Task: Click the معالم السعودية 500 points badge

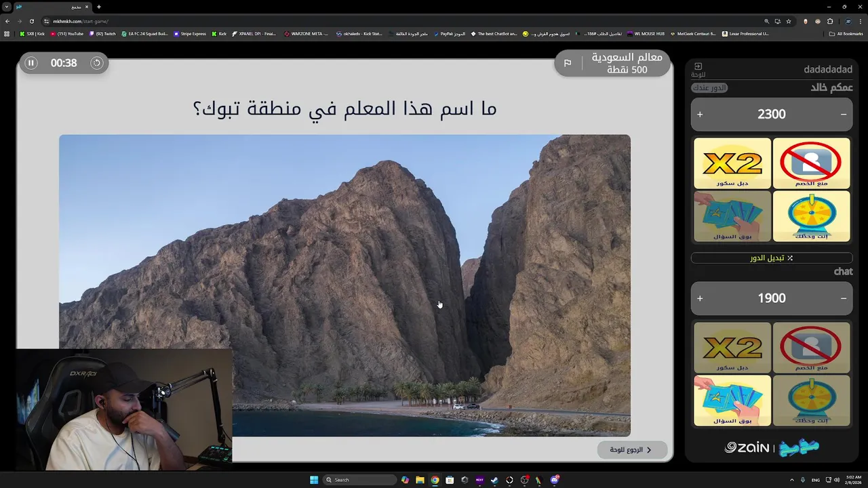Action: click(613, 63)
